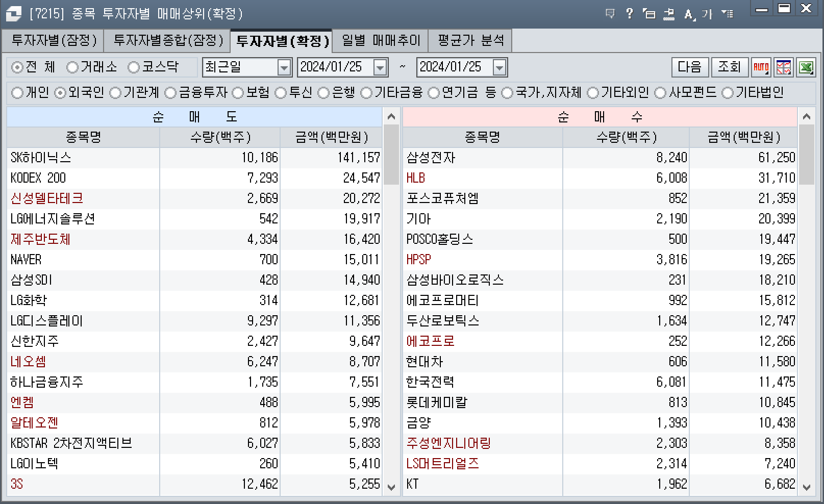Select 기아 row
Viewport: 824px width, 504px height.
pos(600,219)
